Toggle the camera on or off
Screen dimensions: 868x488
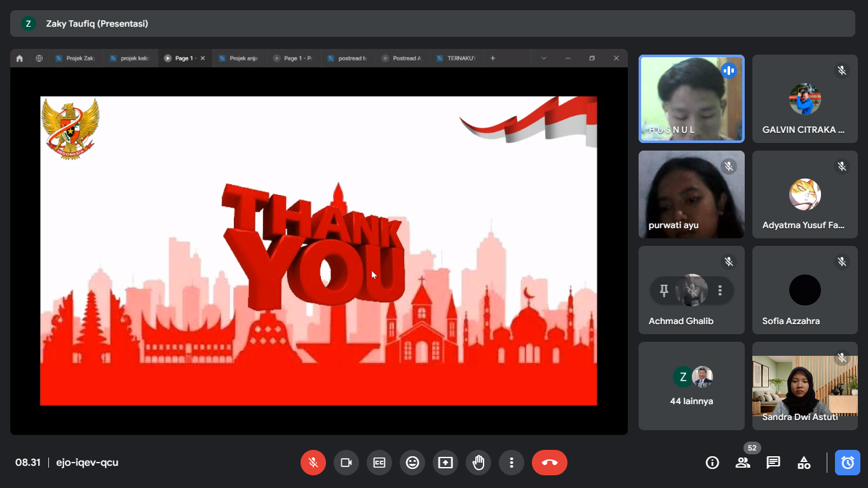346,463
